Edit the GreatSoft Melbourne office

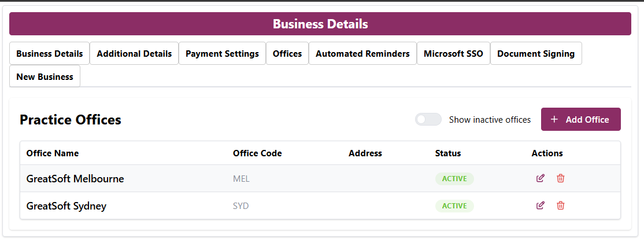[541, 178]
